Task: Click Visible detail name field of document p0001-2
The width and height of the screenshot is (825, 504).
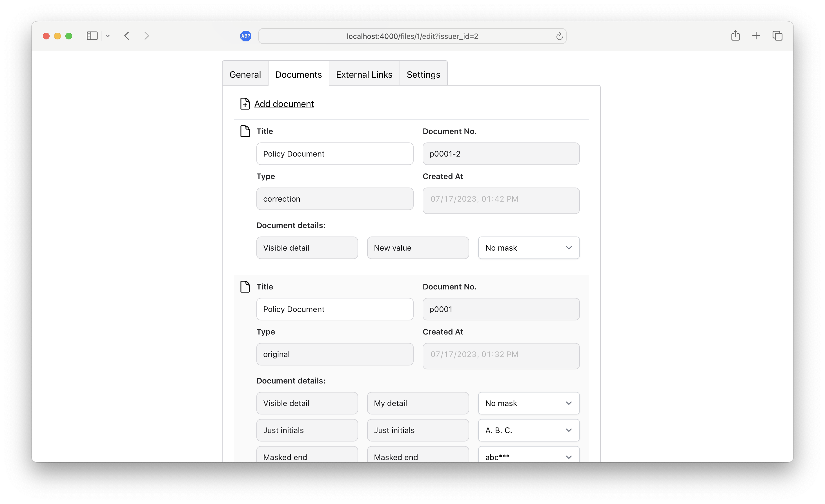Action: pos(307,248)
